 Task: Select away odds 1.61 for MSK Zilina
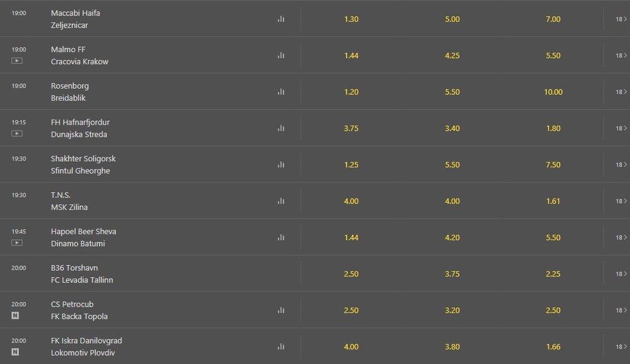[553, 202]
